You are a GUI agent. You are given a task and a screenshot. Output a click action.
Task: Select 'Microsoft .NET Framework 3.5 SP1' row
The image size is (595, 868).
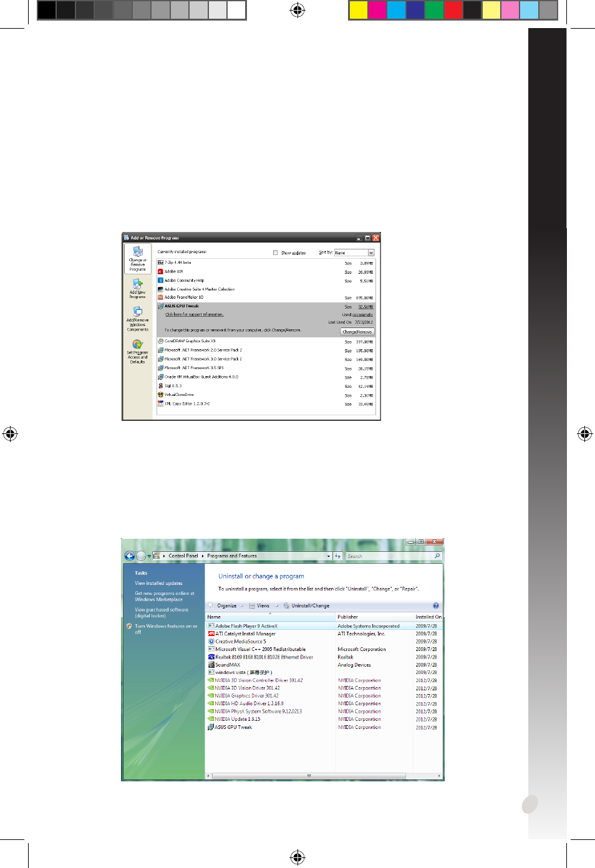coord(266,368)
